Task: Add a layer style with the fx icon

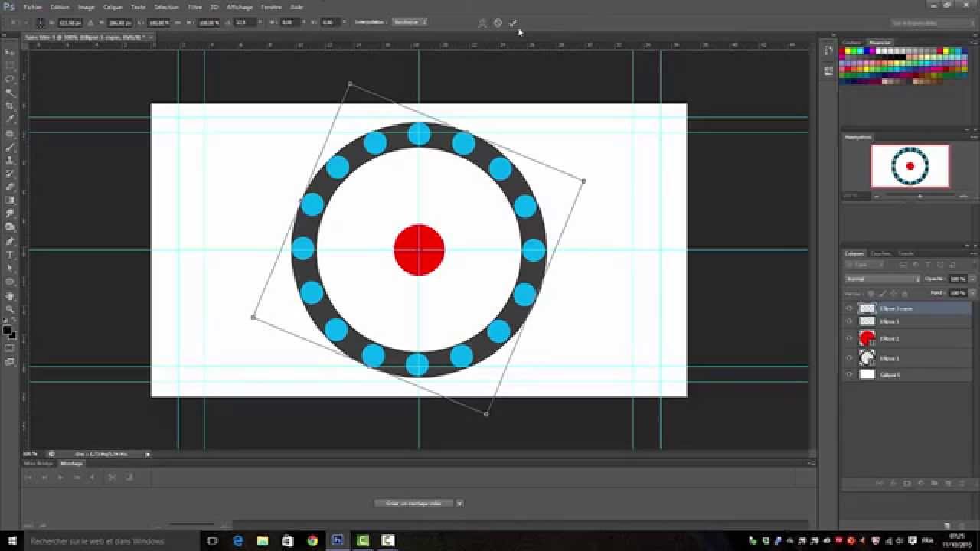Action: (893, 483)
